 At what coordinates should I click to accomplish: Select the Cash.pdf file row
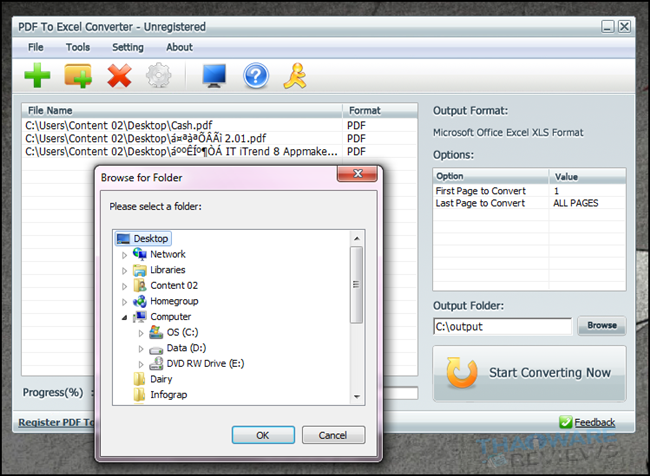click(219, 125)
